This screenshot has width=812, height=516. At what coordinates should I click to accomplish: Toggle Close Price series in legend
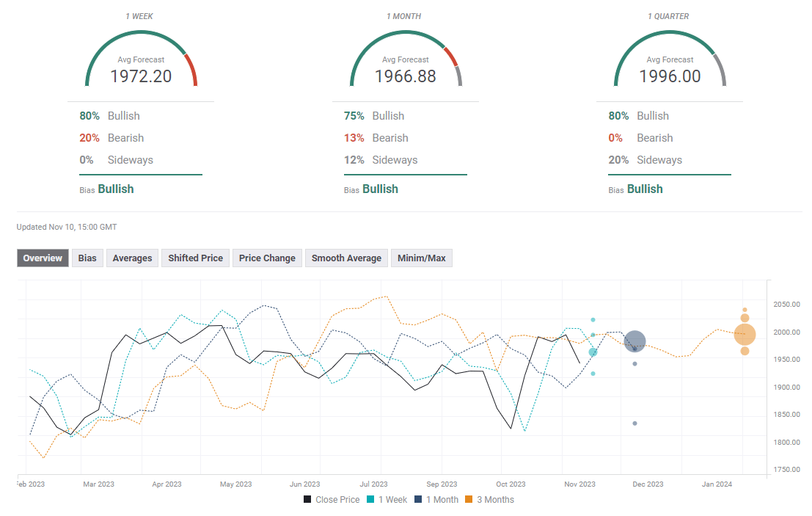click(332, 500)
